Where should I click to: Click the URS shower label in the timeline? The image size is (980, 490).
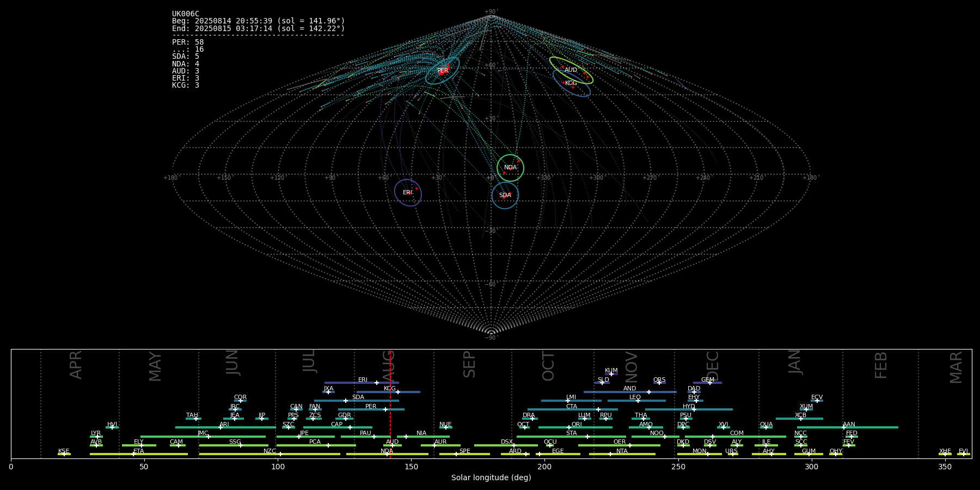[x=731, y=451]
